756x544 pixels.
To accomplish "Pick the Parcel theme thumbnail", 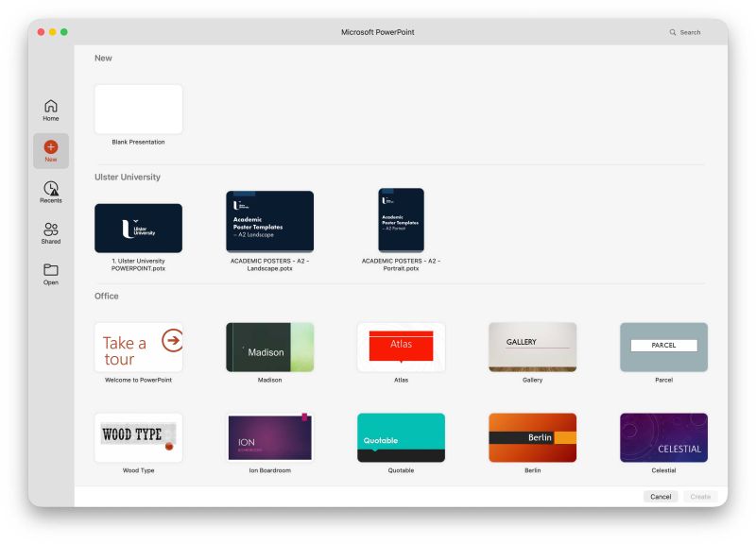I will (664, 348).
